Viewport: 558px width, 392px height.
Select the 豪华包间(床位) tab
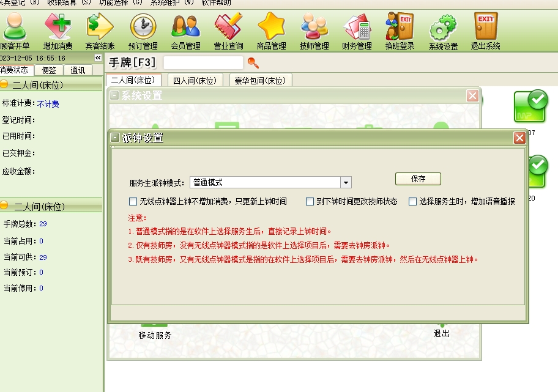260,81
